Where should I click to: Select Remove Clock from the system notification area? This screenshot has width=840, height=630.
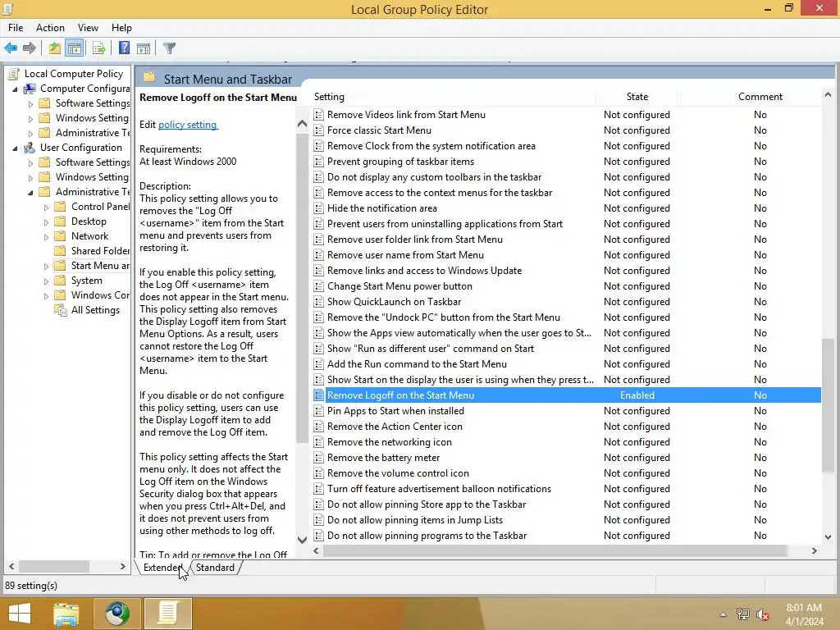431,146
